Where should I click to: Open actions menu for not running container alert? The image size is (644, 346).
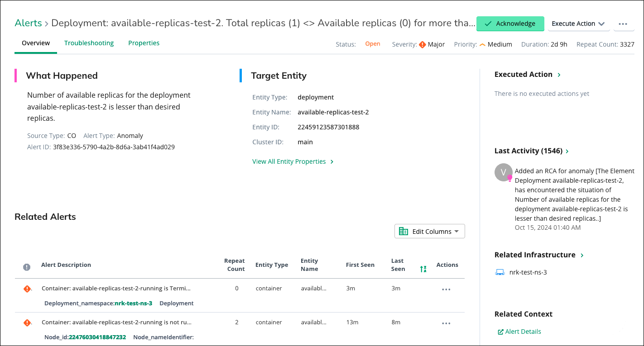coord(446,323)
